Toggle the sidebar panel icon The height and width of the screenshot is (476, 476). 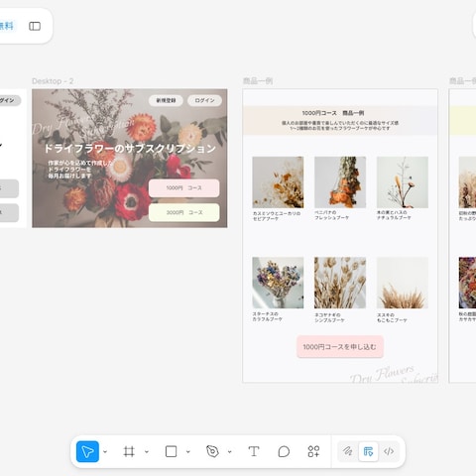tap(35, 26)
